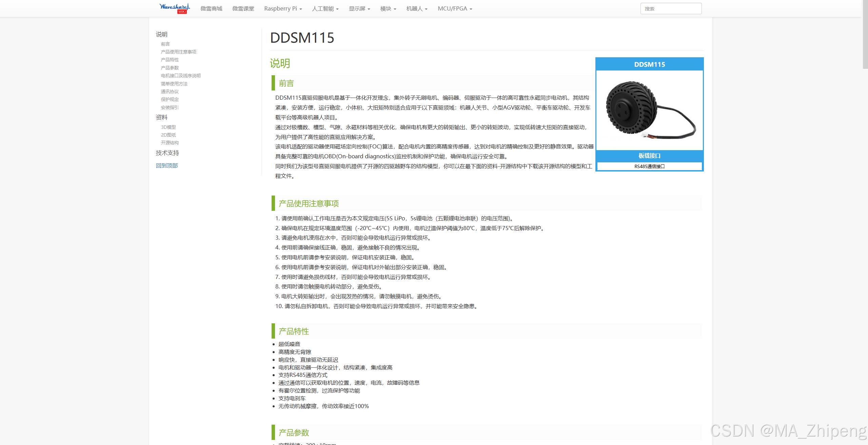The width and height of the screenshot is (868, 445).
Task: Select the 3D模型 sidebar entry
Action: pos(168,127)
